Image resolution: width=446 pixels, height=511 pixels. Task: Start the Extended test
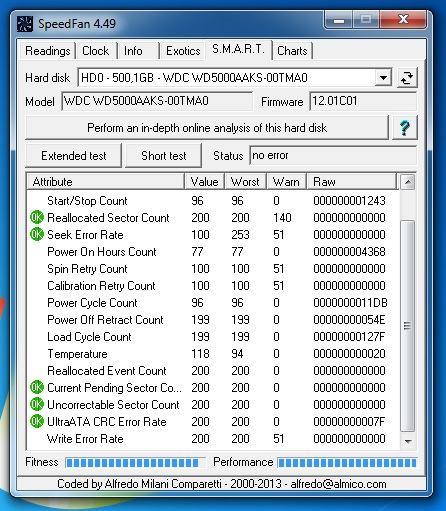click(x=74, y=156)
